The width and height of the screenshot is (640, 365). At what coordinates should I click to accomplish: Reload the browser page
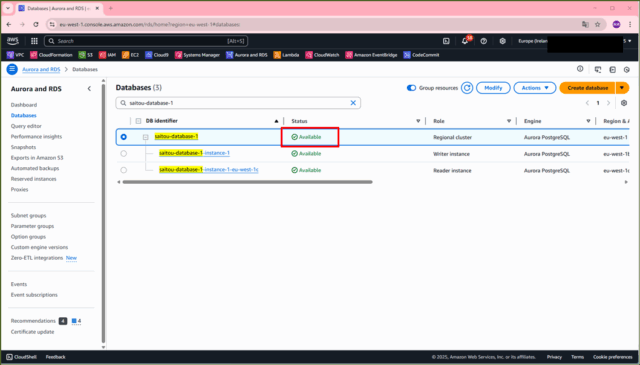(x=36, y=24)
